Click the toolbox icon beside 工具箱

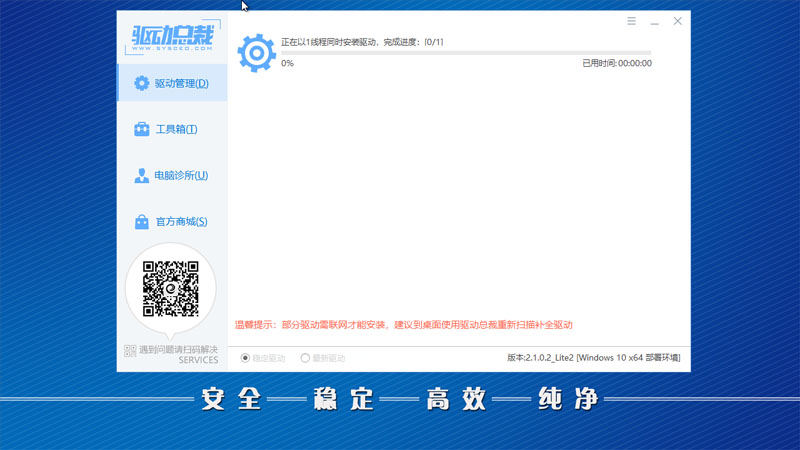point(141,129)
